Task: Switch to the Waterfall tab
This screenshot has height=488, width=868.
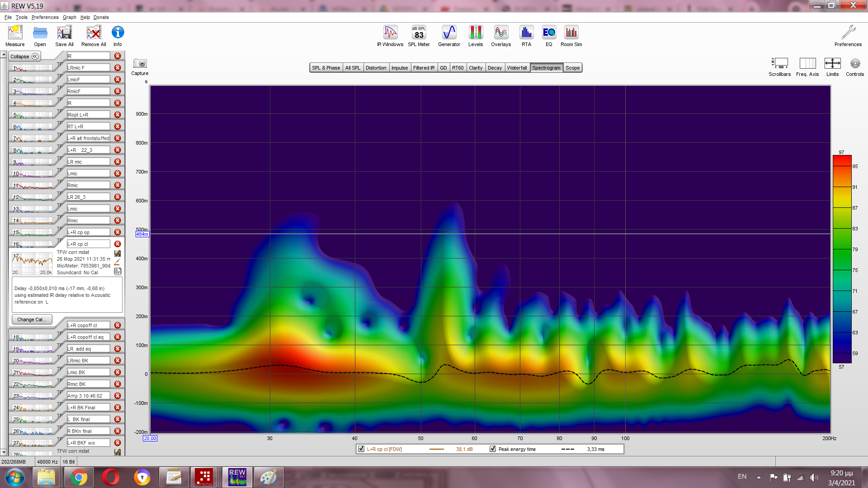Action: tap(517, 68)
